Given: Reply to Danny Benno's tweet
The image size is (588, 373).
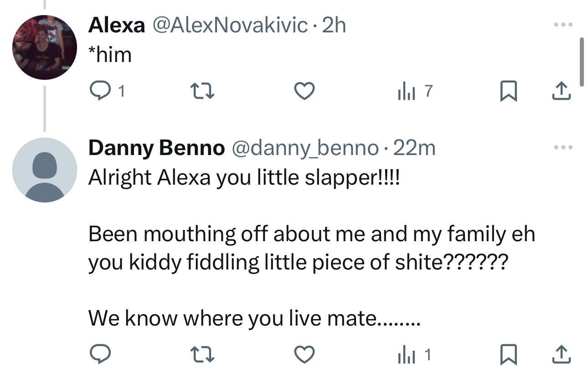Looking at the screenshot, I should pyautogui.click(x=98, y=354).
